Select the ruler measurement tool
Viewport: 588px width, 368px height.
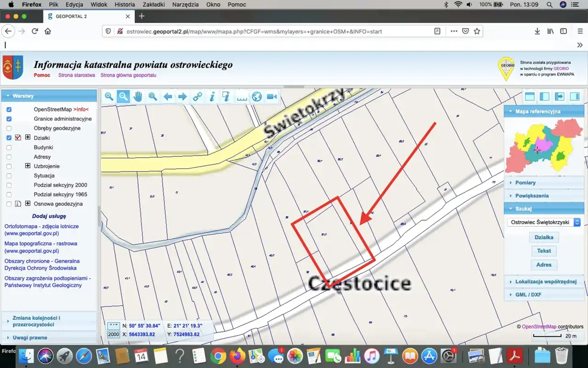[242, 97]
